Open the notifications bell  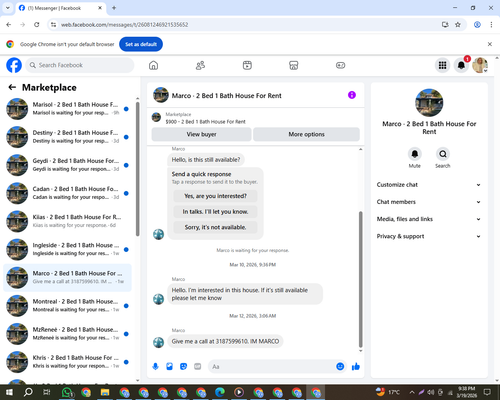pos(461,65)
